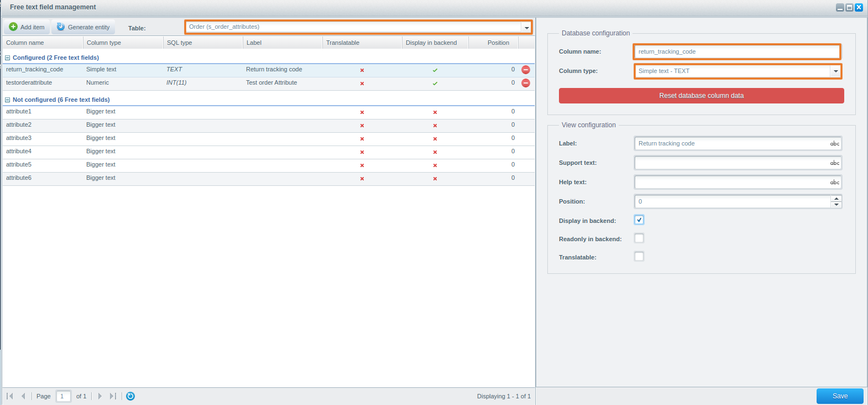
Task: Click the Save button
Action: tap(839, 396)
